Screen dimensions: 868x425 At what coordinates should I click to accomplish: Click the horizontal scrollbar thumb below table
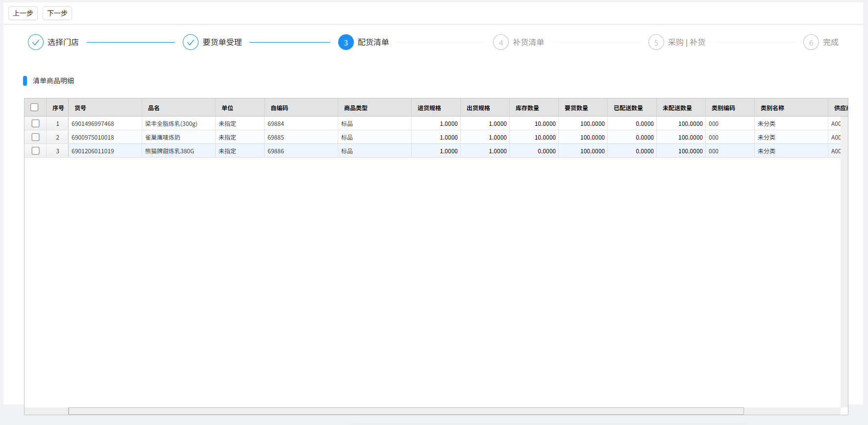(406, 411)
